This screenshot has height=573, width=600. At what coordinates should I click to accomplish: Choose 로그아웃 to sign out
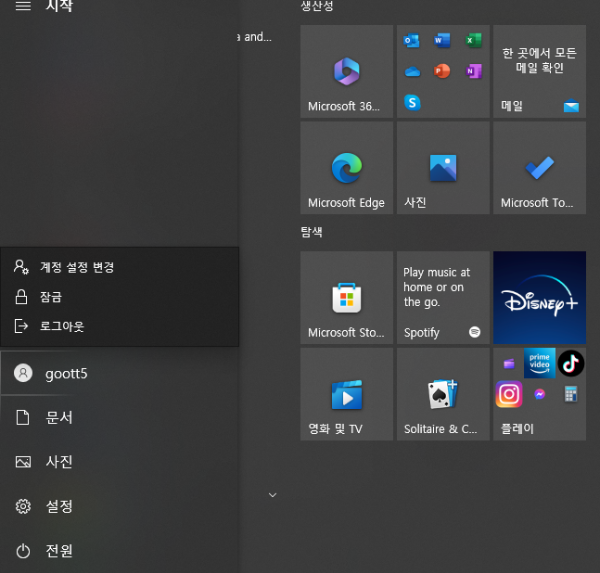pyautogui.click(x=120, y=326)
